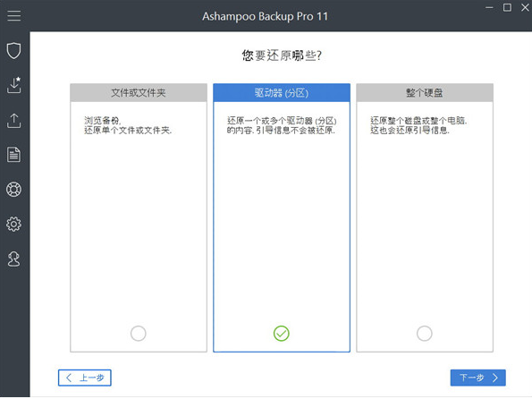
Task: Open the restore upload-arrow sidebar icon
Action: pyautogui.click(x=14, y=121)
